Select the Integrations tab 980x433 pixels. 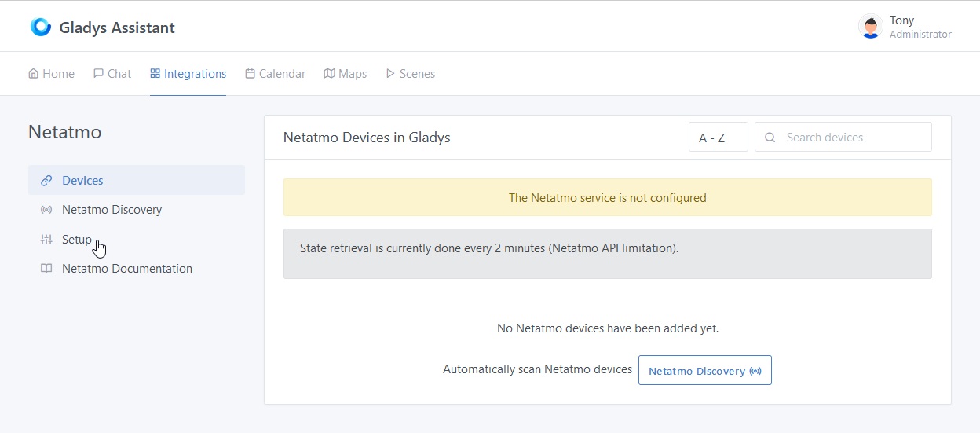click(x=188, y=74)
